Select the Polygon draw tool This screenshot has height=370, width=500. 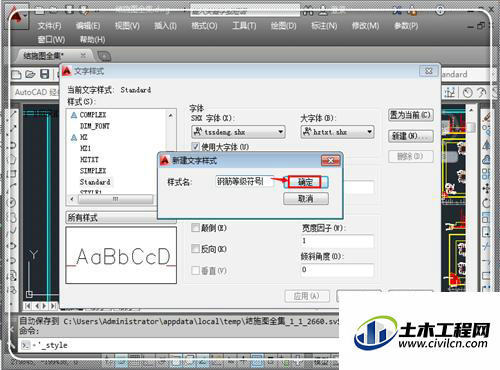coord(13,159)
